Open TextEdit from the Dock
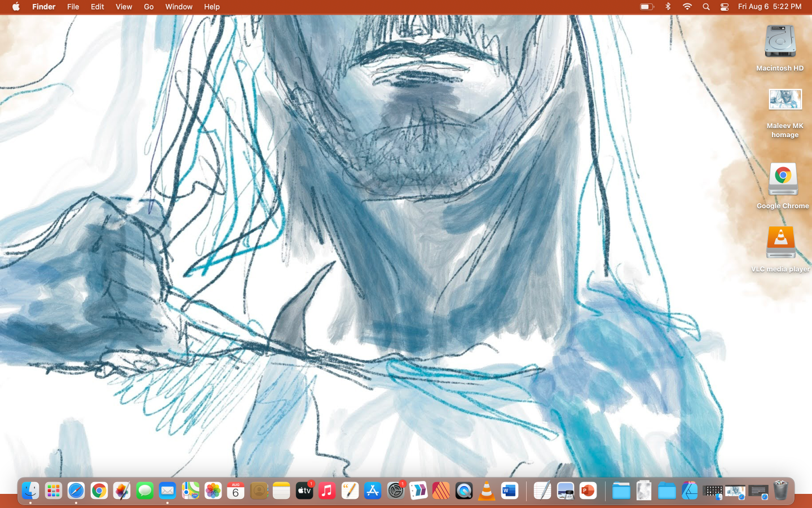 (542, 491)
